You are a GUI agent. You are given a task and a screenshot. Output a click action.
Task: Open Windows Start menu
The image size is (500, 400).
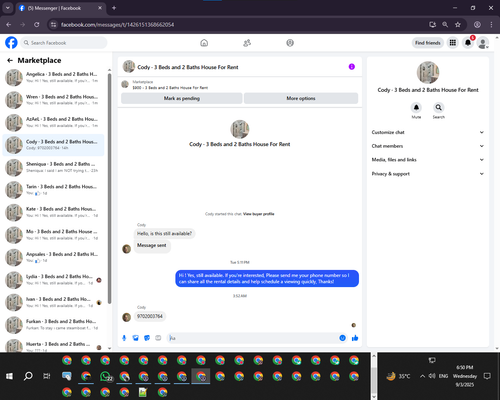pyautogui.click(x=9, y=376)
